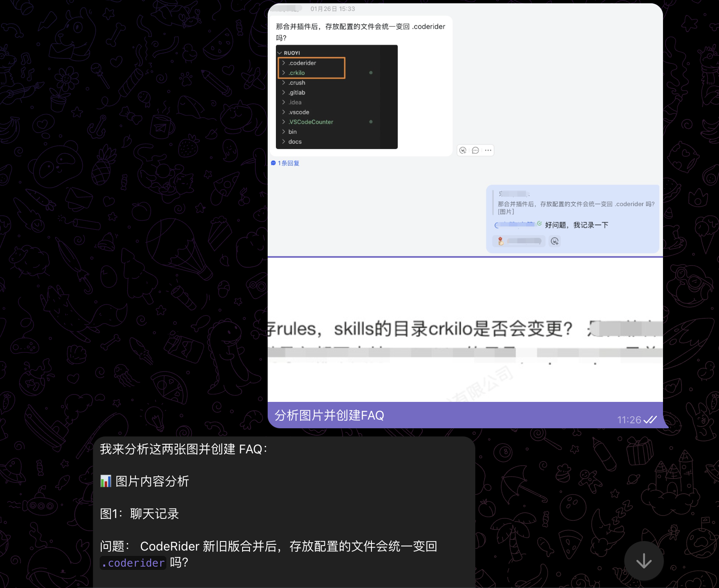Image resolution: width=719 pixels, height=588 pixels.
Task: Click the inline code .coderider in the analysis text
Action: 133,563
